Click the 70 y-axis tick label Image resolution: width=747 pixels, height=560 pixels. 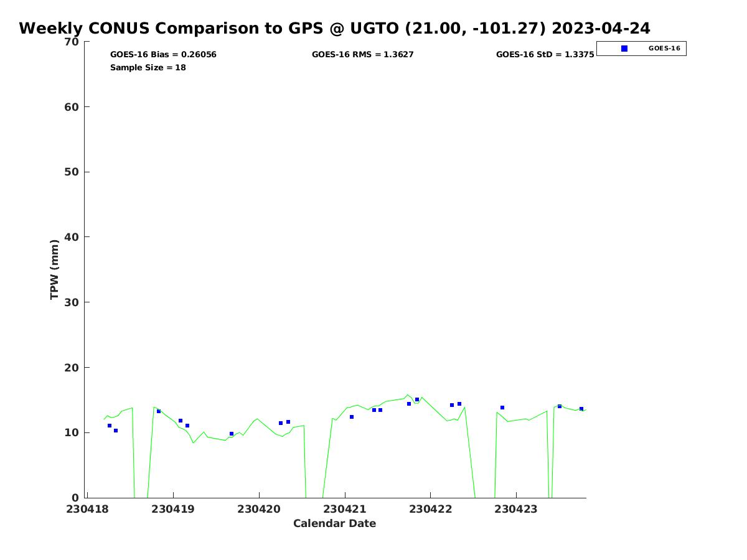click(72, 42)
